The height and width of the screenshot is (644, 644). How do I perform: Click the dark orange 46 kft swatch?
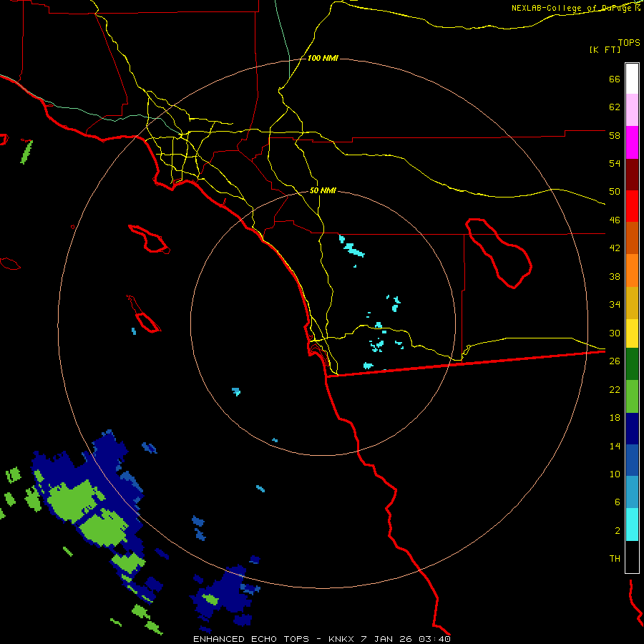[x=632, y=238]
